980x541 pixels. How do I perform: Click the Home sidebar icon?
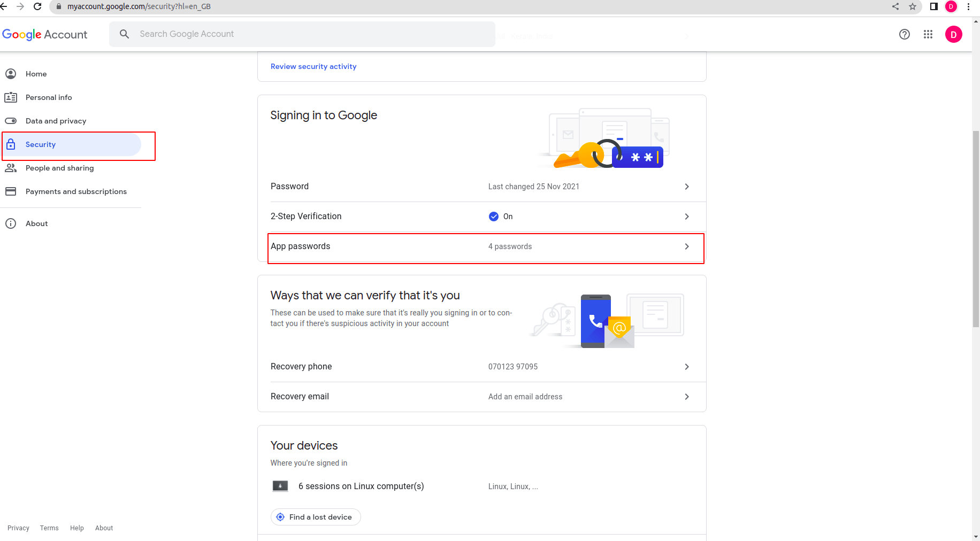tap(11, 74)
